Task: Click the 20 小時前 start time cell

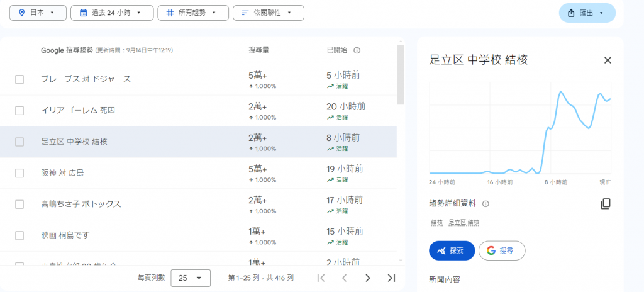Action: click(346, 106)
